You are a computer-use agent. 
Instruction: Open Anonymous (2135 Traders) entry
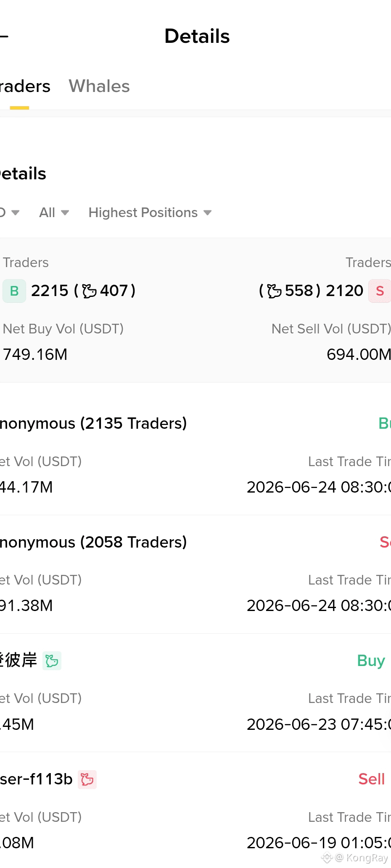pos(195,456)
